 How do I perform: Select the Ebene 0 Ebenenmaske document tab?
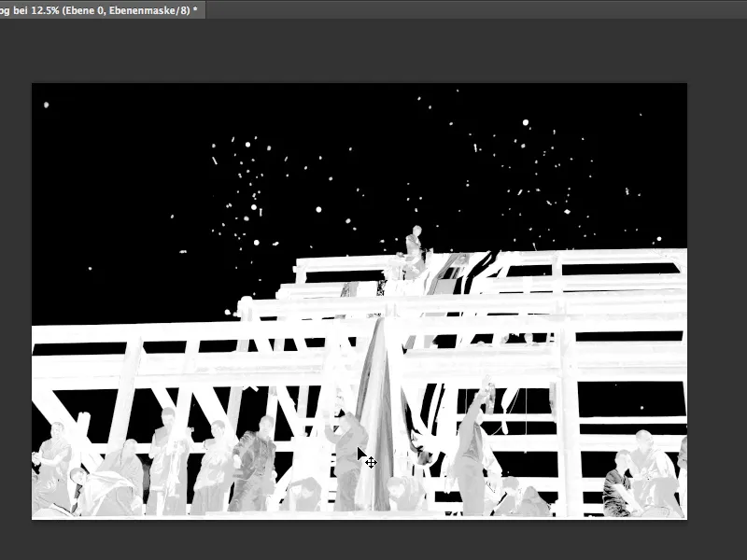102,10
